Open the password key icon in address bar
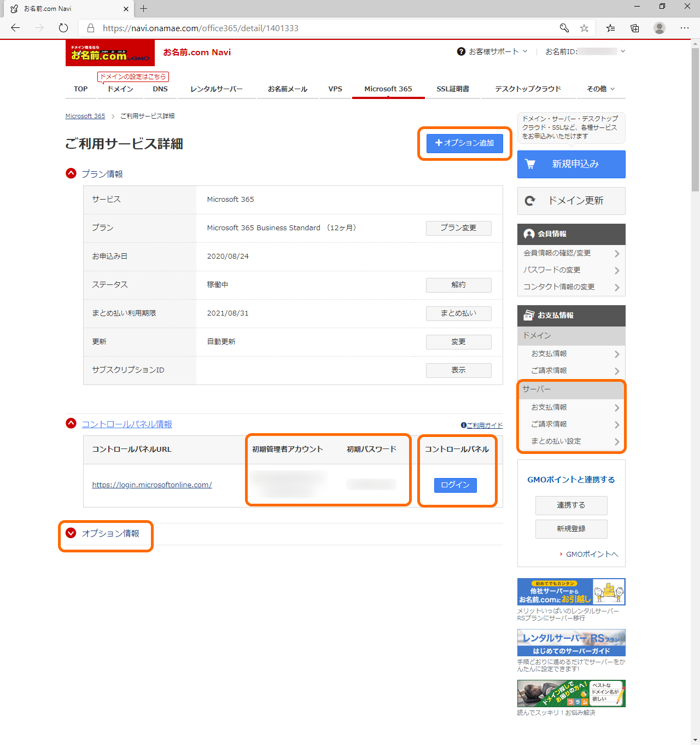The image size is (700, 746). tap(564, 28)
